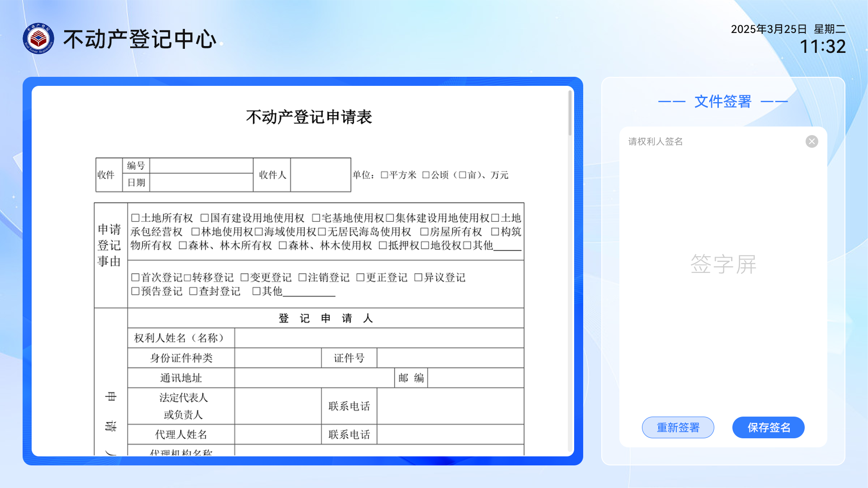
Task: Tick the 变更登记 checkbox
Action: tap(245, 277)
